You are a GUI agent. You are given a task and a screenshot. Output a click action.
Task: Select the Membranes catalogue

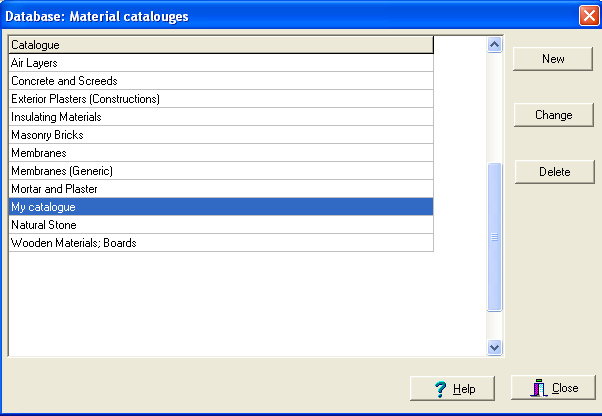click(221, 153)
